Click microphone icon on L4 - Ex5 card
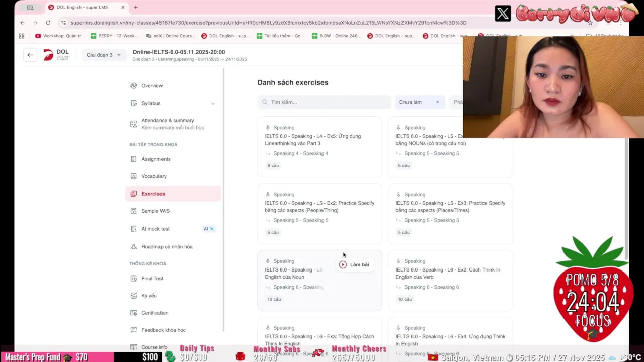Viewport: 644px width, 362px height. pos(268,128)
